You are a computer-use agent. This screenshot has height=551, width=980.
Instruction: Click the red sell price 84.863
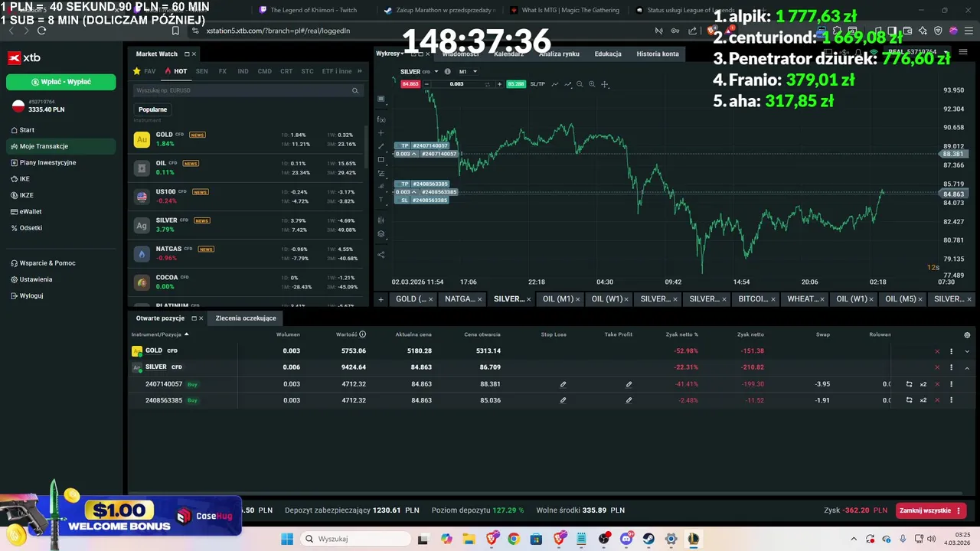410,84
